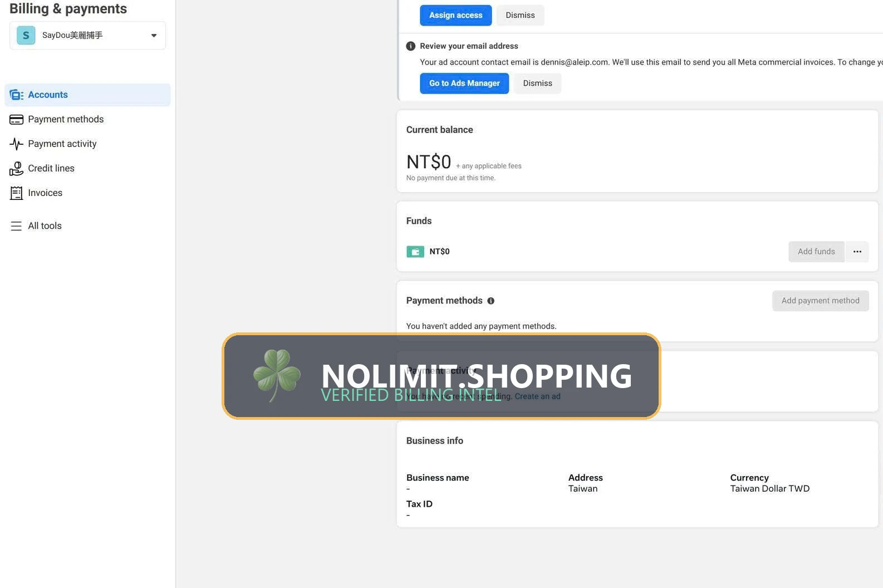Screen dimensions: 883x588
Task: Open Invoices in sidebar
Action: tap(87, 193)
